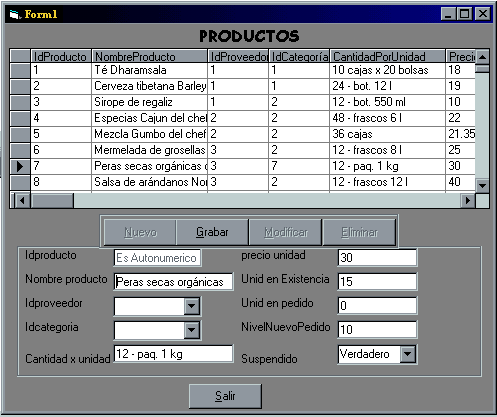
Task: Click horizontal scroll right arrow
Action: 468,201
